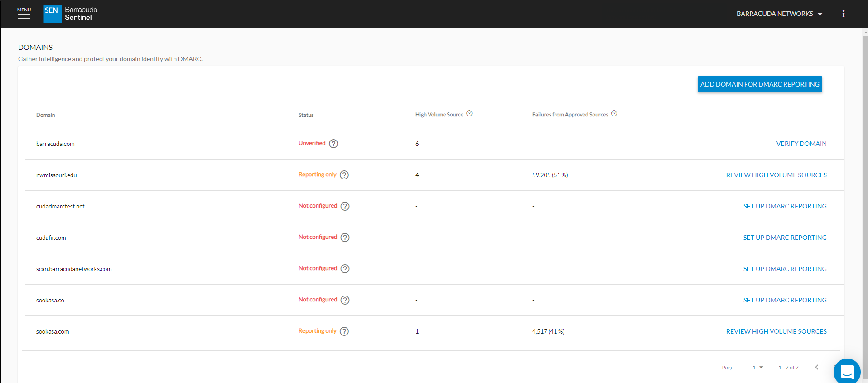Select the nwmissouri.edu domain name
Viewport: 868px width, 383px height.
57,175
